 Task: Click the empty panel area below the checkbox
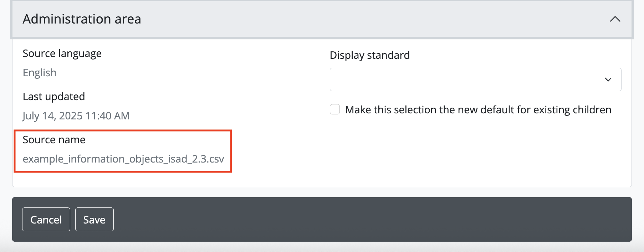pos(464,153)
